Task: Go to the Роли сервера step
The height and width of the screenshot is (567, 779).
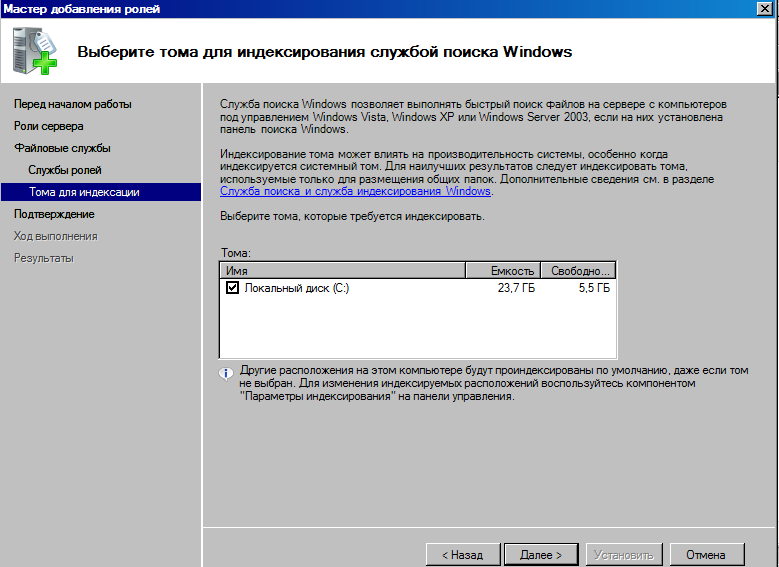Action: pyautogui.click(x=49, y=126)
